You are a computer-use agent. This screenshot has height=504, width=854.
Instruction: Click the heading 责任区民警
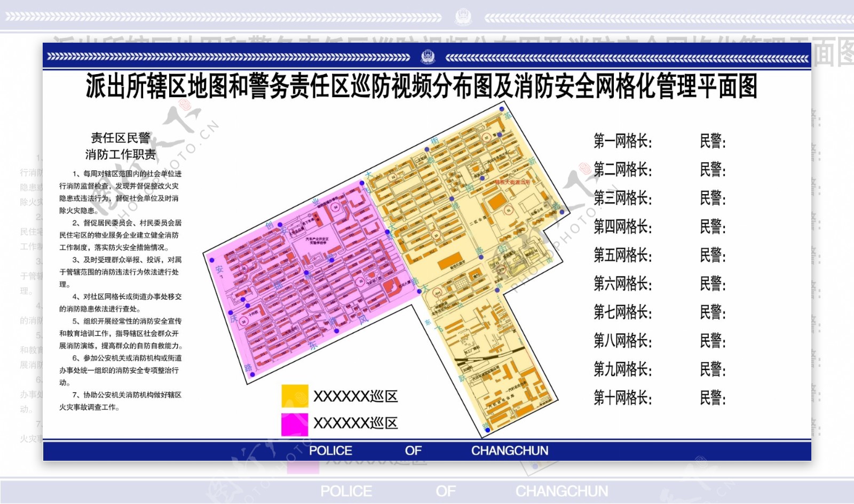(121, 138)
